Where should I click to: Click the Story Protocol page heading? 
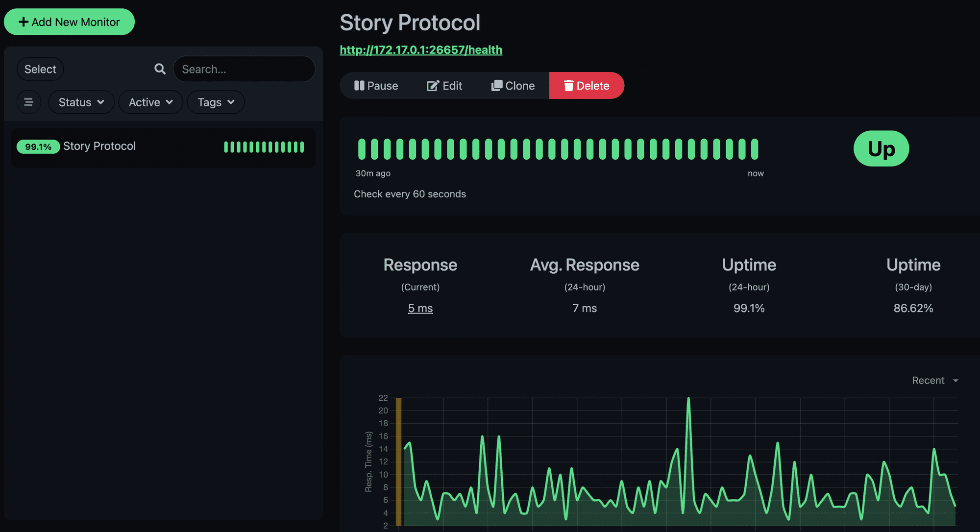[x=410, y=23]
